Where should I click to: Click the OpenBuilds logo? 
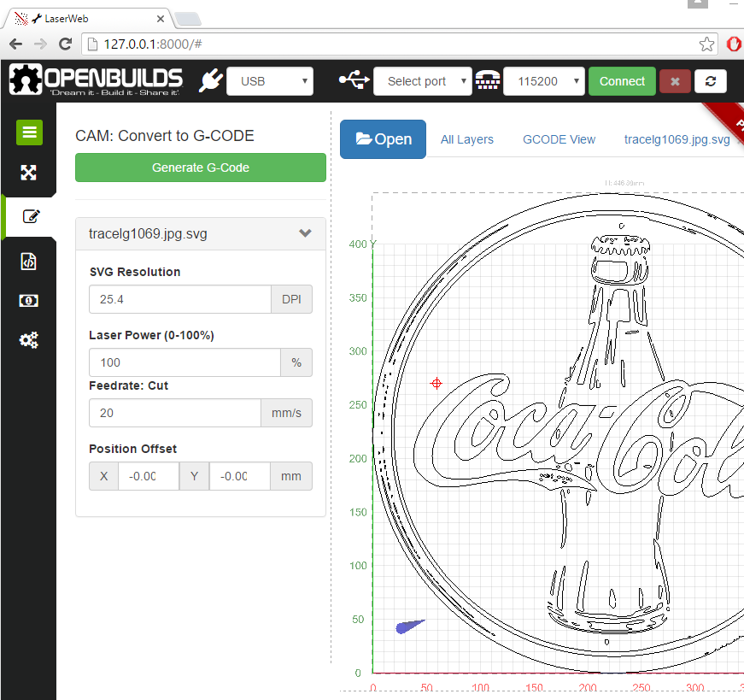tap(96, 81)
